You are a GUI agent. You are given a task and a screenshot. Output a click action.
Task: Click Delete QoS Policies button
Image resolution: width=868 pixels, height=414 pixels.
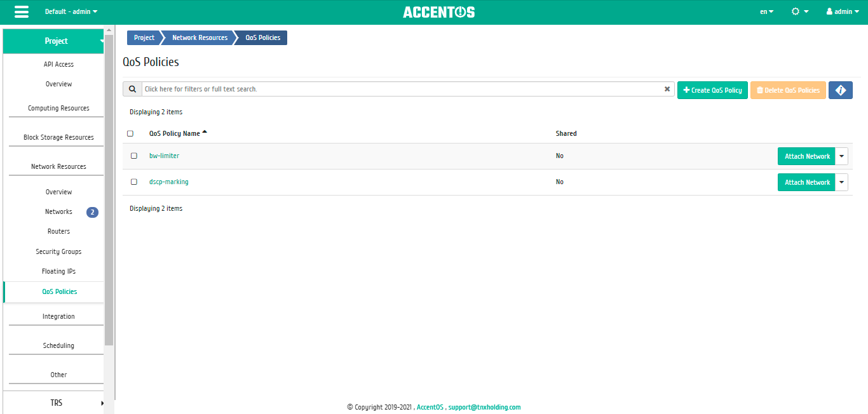788,90
